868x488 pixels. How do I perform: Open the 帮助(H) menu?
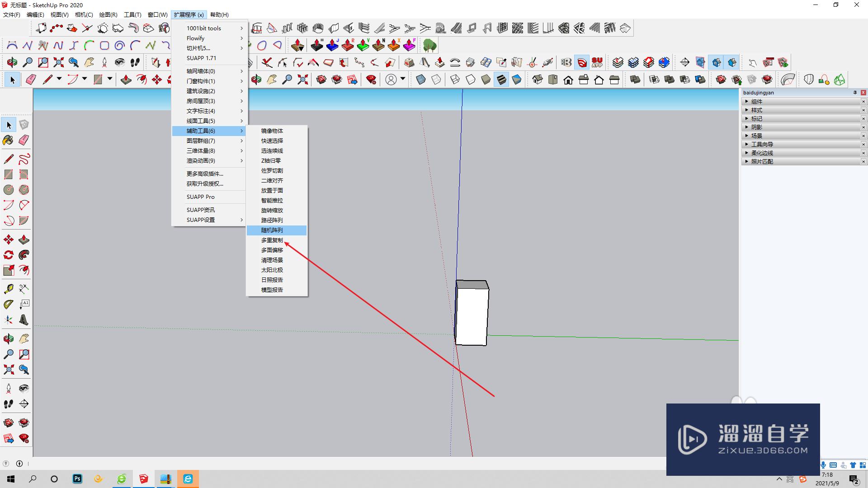click(x=219, y=15)
